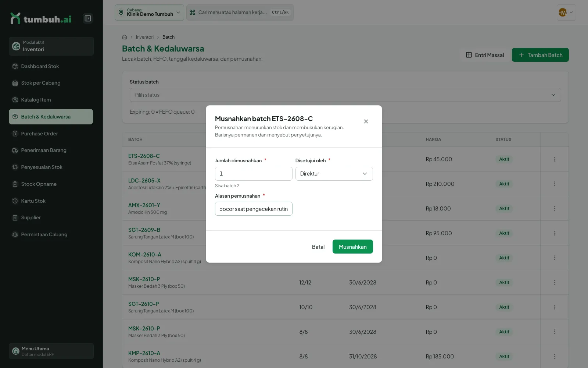Open row actions for SGT-2609-B

pos(555,233)
